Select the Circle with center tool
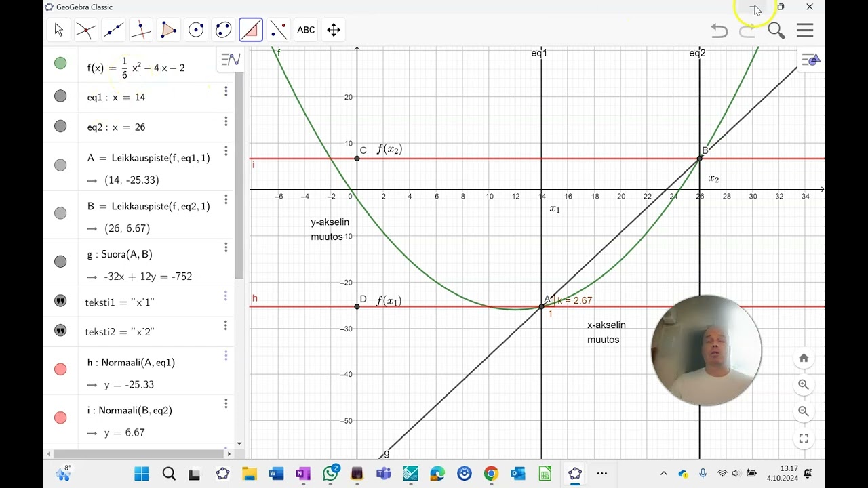Image resolution: width=868 pixels, height=488 pixels. 196,30
